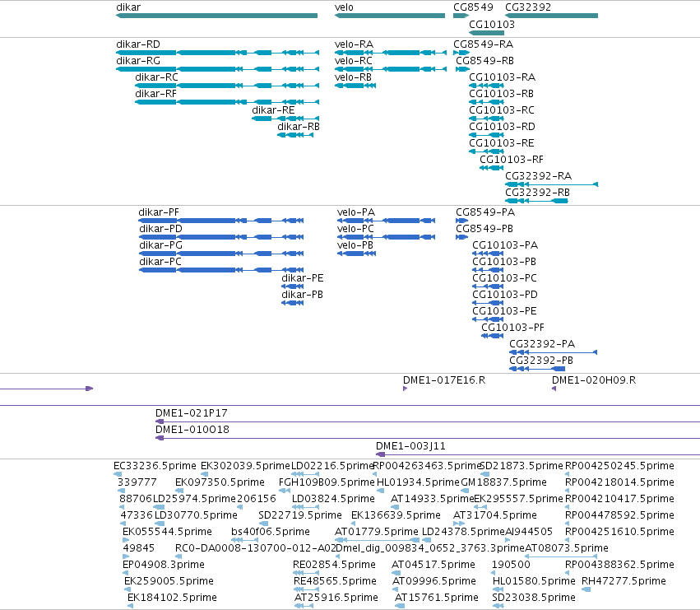Click protein dikar-PC

pyautogui.click(x=221, y=270)
